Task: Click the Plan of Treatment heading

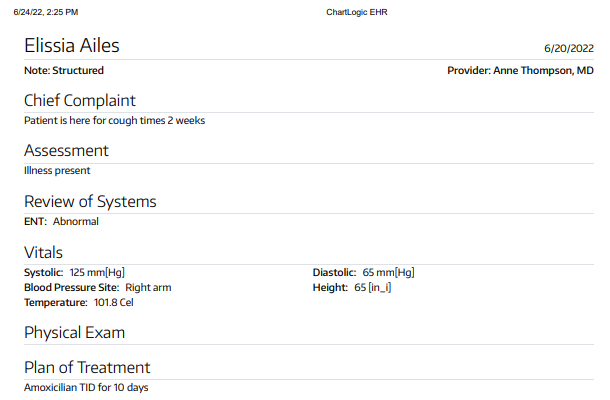Action: pos(87,367)
